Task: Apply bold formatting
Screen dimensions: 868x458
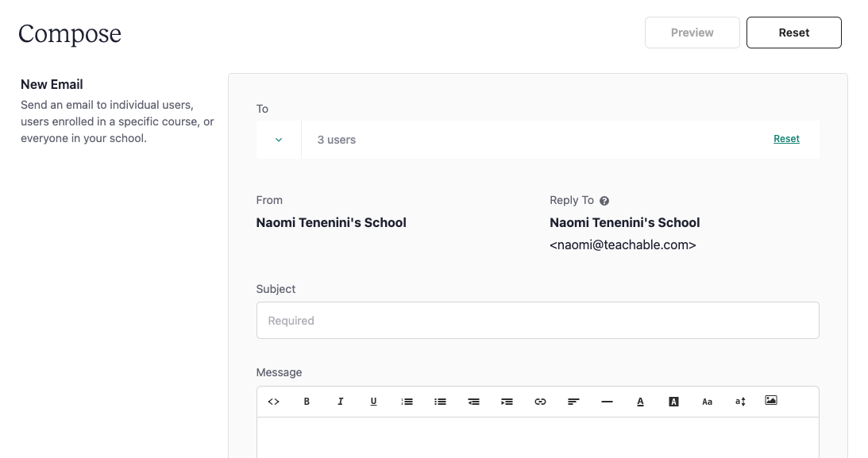Action: [307, 402]
